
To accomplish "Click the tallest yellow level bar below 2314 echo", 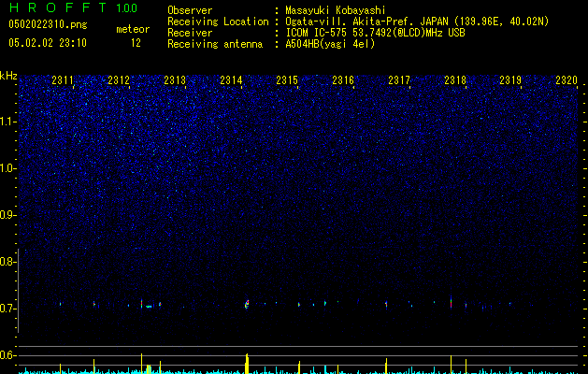I will coord(247,364).
